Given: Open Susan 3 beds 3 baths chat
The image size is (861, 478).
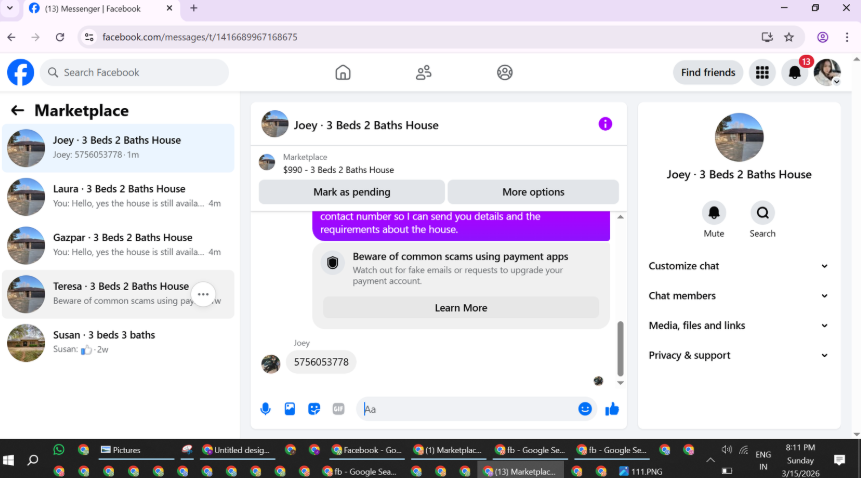Looking at the screenshot, I should 118,342.
